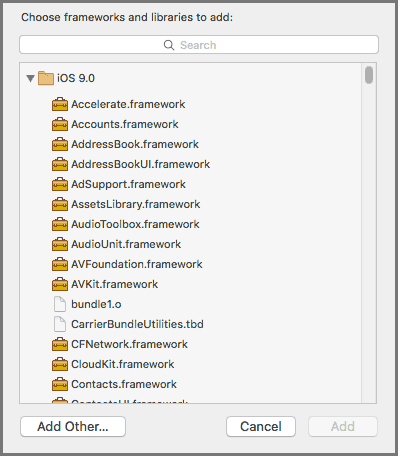
Task: Click the bundle1.o document icon
Action: (x=60, y=304)
